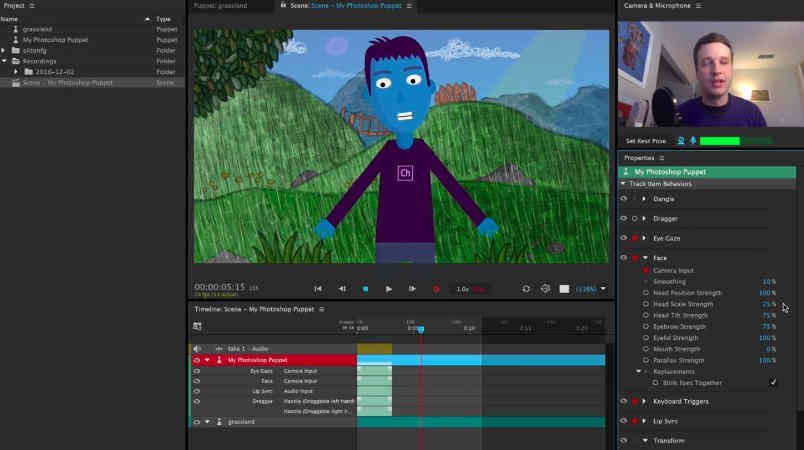This screenshot has width=804, height=450.
Task: Step back one frame
Action: [x=342, y=289]
